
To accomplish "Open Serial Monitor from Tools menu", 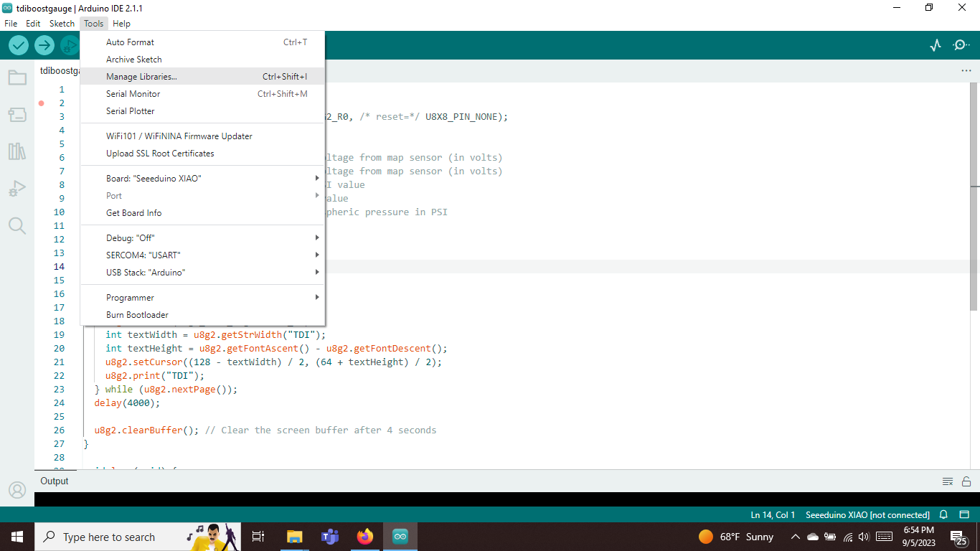I will pos(202,94).
